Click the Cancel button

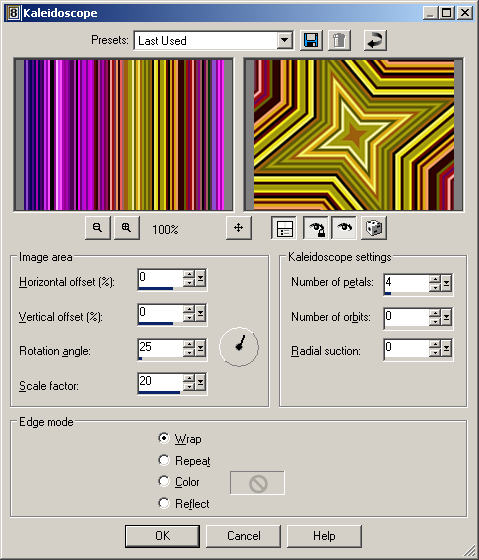click(244, 536)
